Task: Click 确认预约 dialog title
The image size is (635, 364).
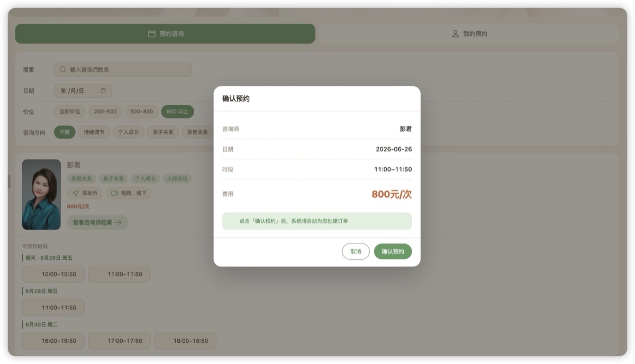Action: (236, 99)
